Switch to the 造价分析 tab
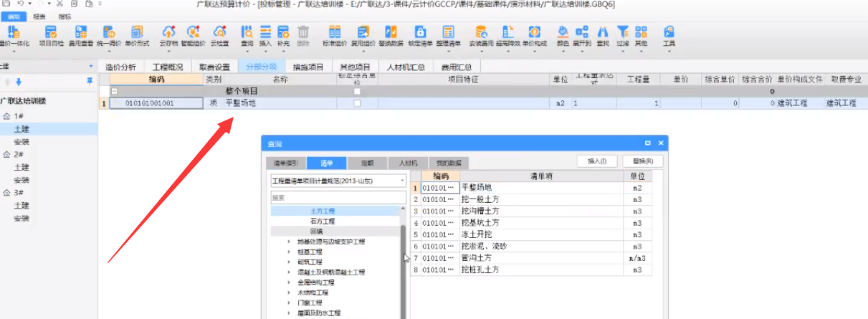 tap(120, 67)
